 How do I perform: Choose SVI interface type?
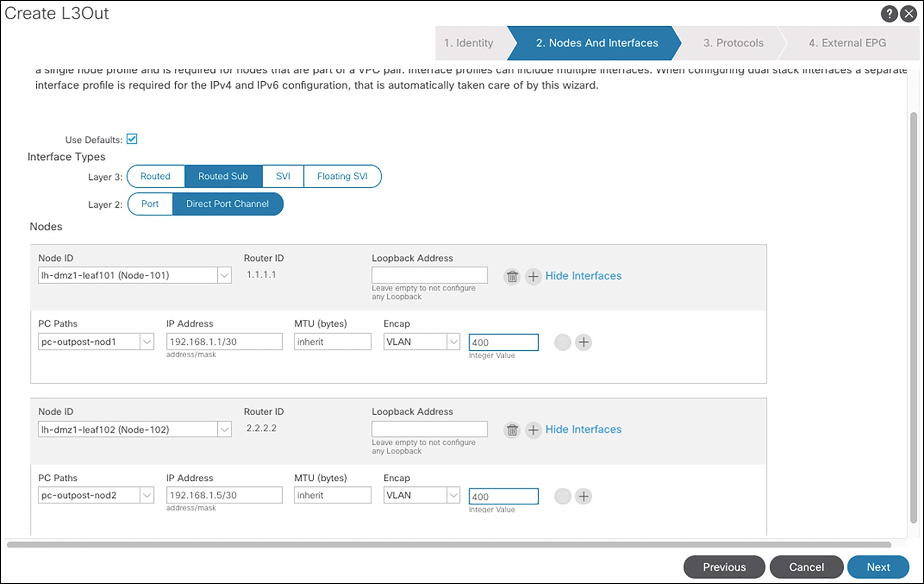pyautogui.click(x=283, y=176)
